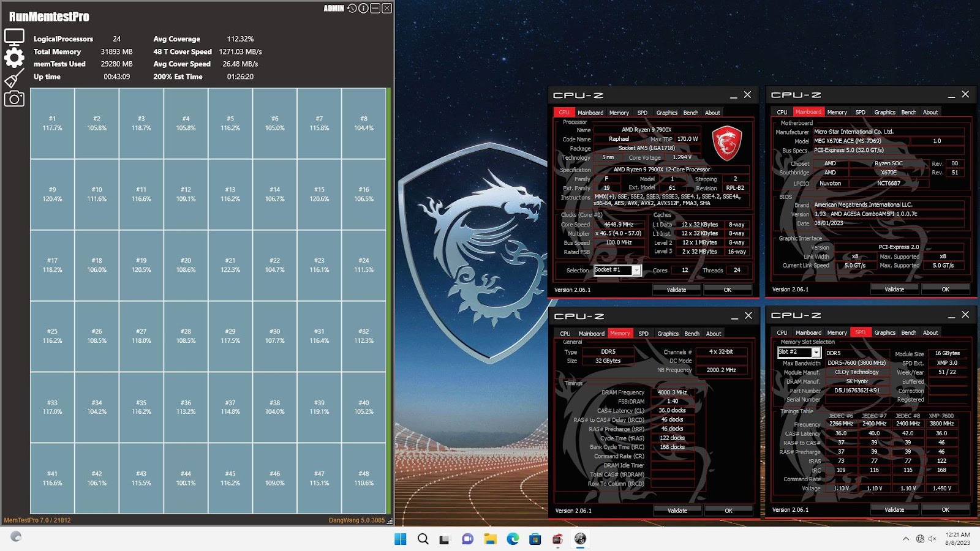
Task: Click the Up time value 00:43:09
Action: [116, 77]
